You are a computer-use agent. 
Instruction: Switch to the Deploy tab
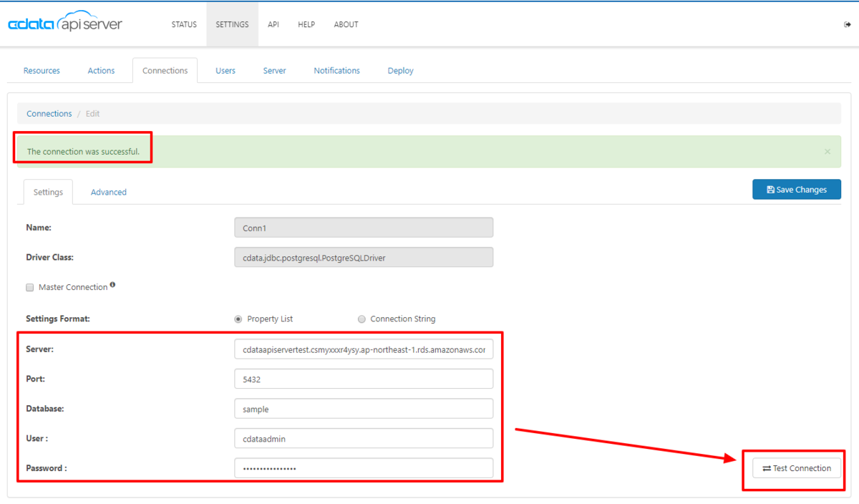[400, 70]
